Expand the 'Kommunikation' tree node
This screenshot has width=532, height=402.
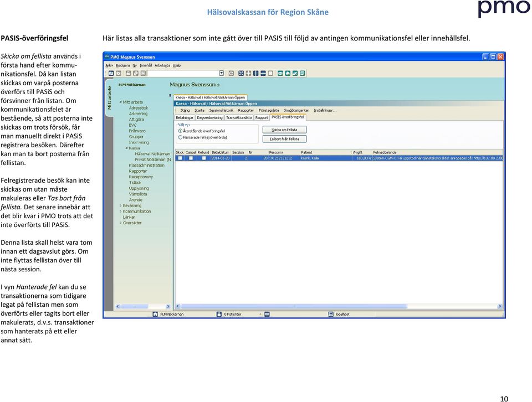(120, 211)
